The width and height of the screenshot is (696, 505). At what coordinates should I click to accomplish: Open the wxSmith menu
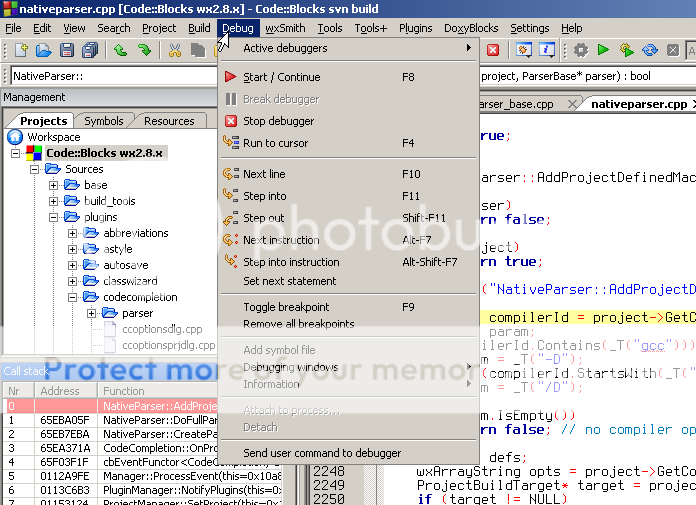(x=285, y=28)
